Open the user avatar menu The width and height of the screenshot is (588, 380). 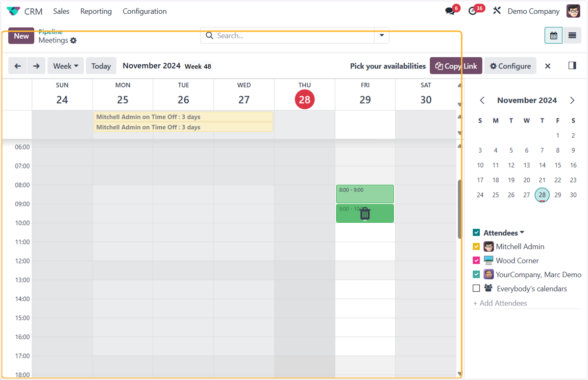(x=573, y=11)
